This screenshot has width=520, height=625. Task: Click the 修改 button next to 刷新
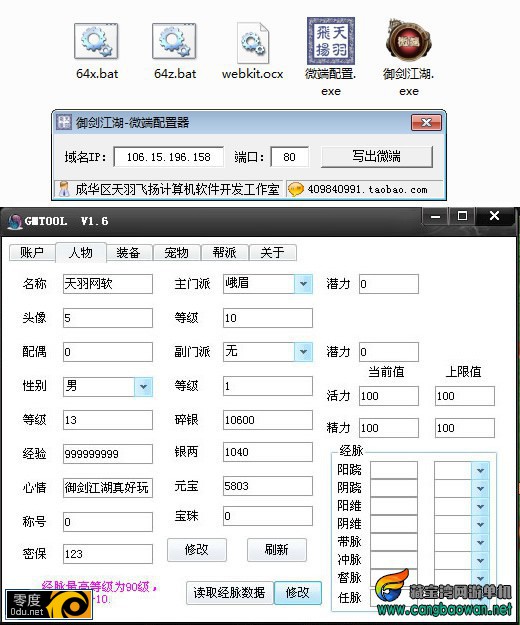coord(197,550)
